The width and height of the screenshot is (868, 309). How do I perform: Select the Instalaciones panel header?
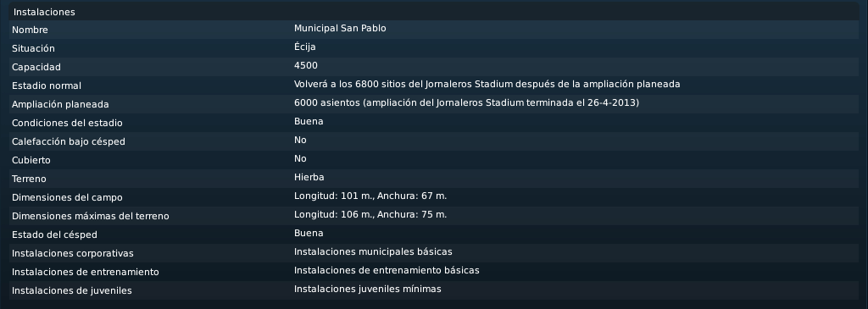click(x=44, y=12)
